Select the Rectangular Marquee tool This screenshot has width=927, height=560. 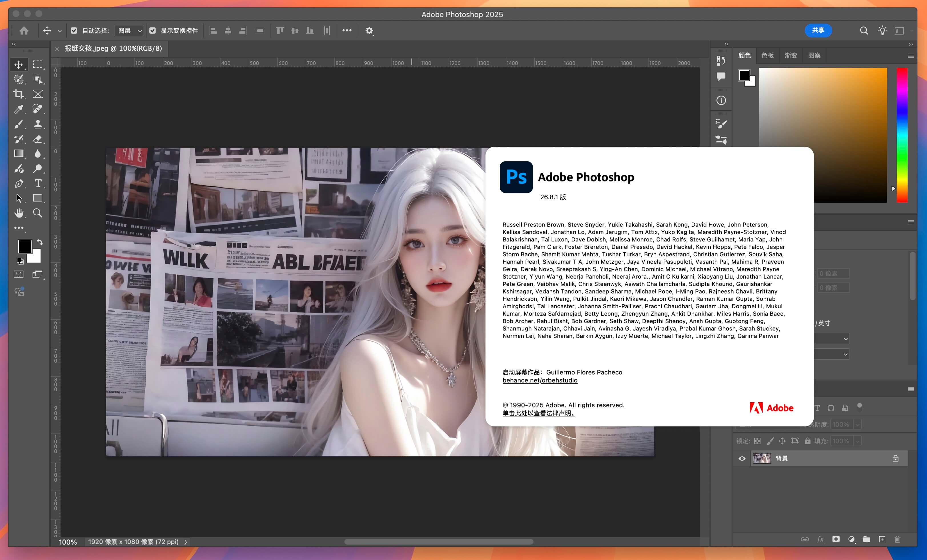point(38,64)
